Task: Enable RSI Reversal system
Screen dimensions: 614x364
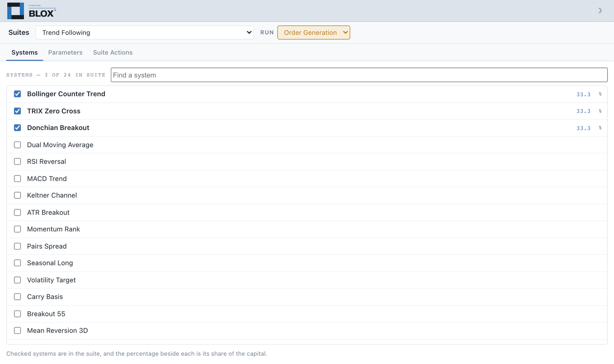Action: 18,162
